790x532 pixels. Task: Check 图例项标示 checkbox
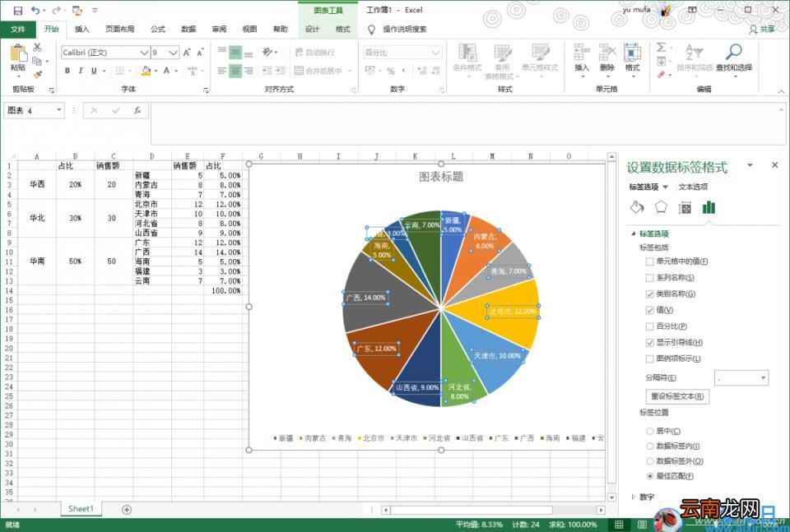pos(649,359)
